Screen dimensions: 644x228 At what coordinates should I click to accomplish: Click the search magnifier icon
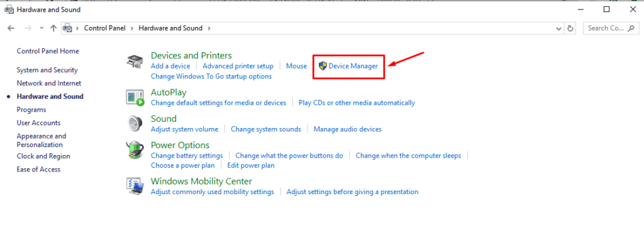(631, 28)
